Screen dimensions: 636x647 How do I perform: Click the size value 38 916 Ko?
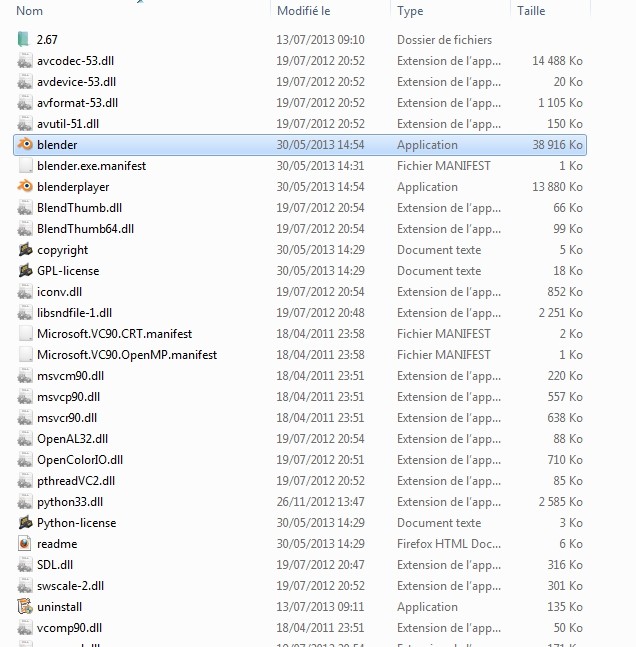click(x=557, y=145)
